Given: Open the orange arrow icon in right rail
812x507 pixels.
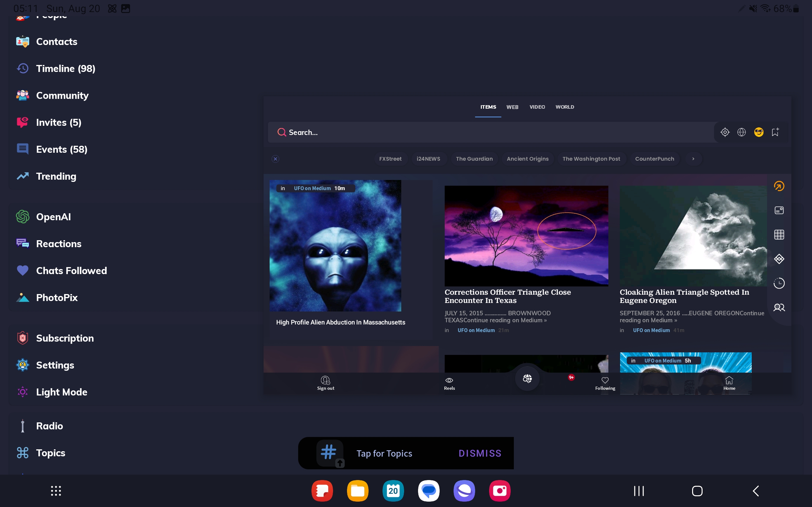Looking at the screenshot, I should [x=779, y=186].
